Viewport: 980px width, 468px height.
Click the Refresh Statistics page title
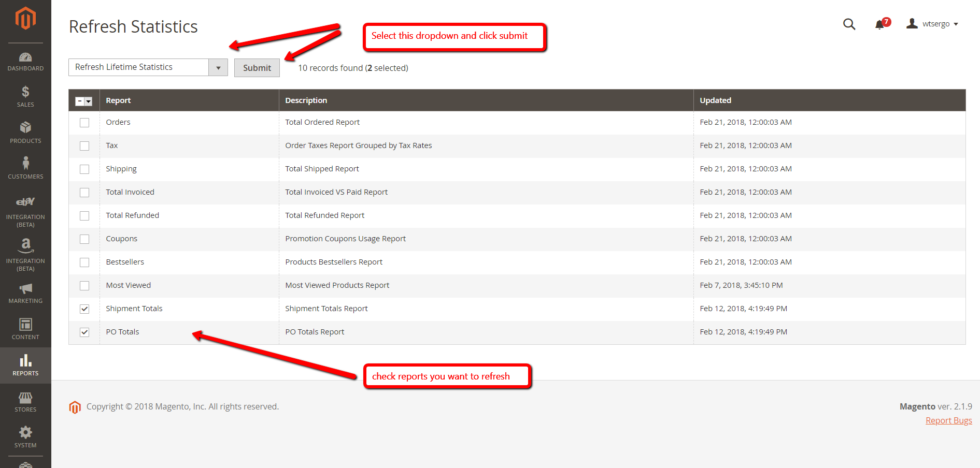133,26
